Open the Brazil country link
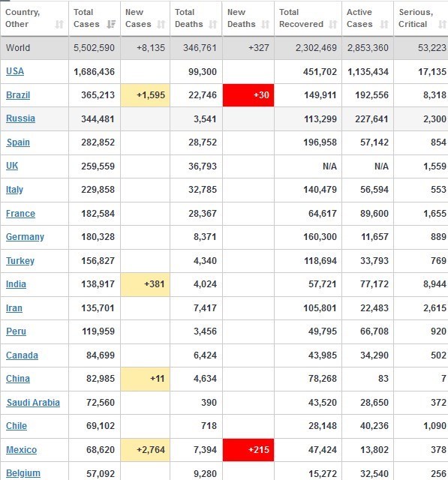Screen dimensions: 448x480 (x=18, y=95)
